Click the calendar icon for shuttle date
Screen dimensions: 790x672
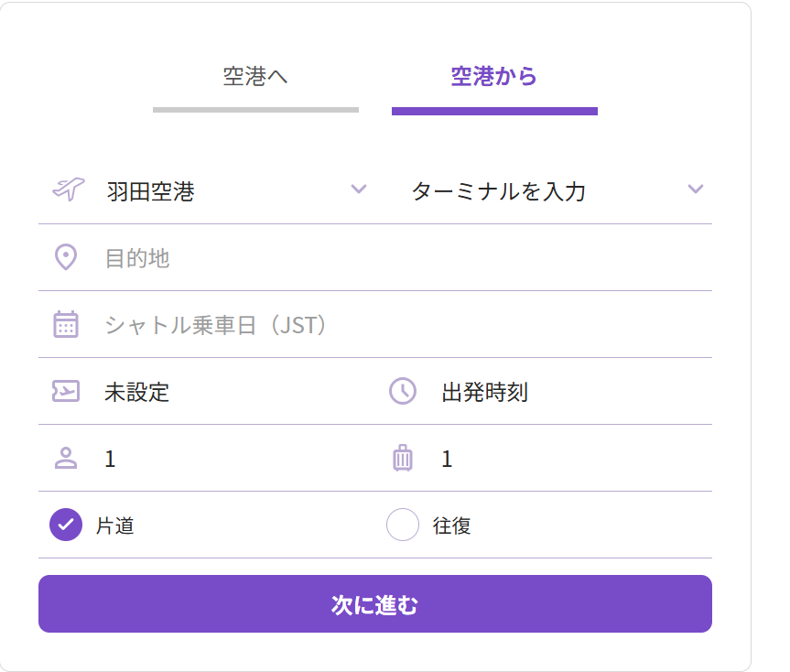(66, 325)
